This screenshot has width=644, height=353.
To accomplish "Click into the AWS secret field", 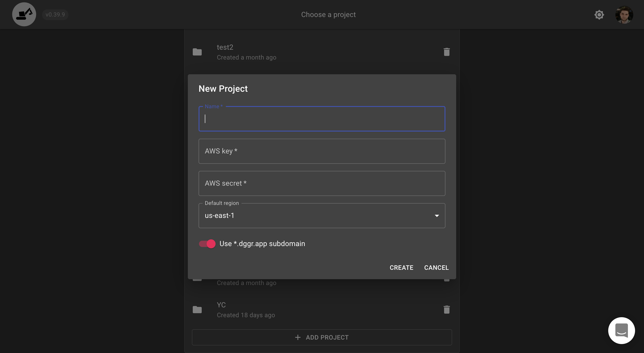I will (322, 183).
